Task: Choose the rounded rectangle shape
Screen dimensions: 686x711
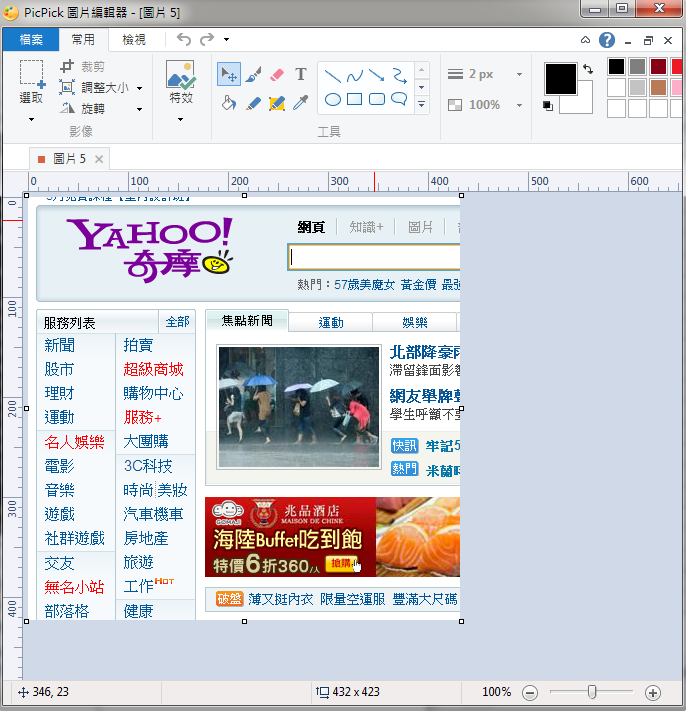Action: click(x=377, y=99)
